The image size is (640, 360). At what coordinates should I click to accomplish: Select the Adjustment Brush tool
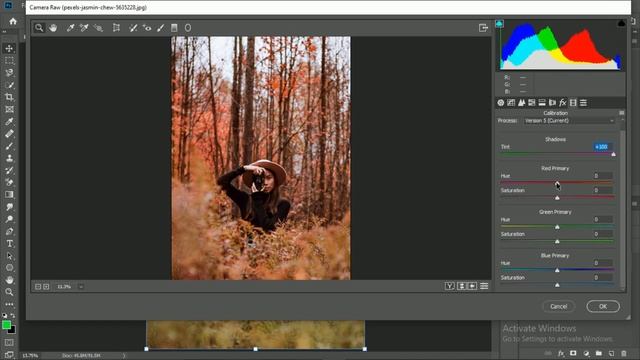point(161,28)
